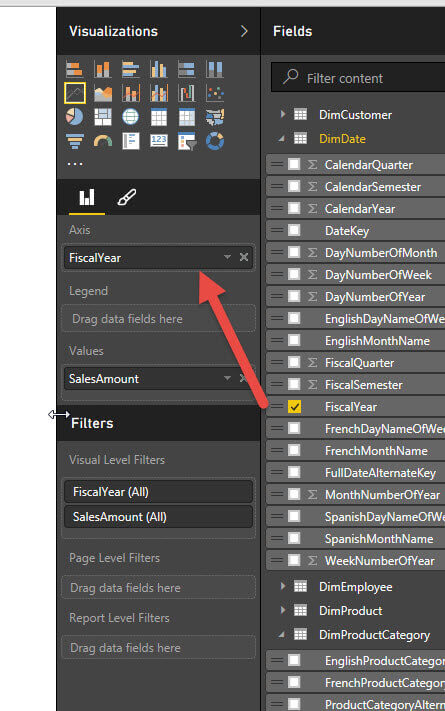Select the Stacked bar chart visualization
Screen dimensions: 445x711
click(x=74, y=69)
